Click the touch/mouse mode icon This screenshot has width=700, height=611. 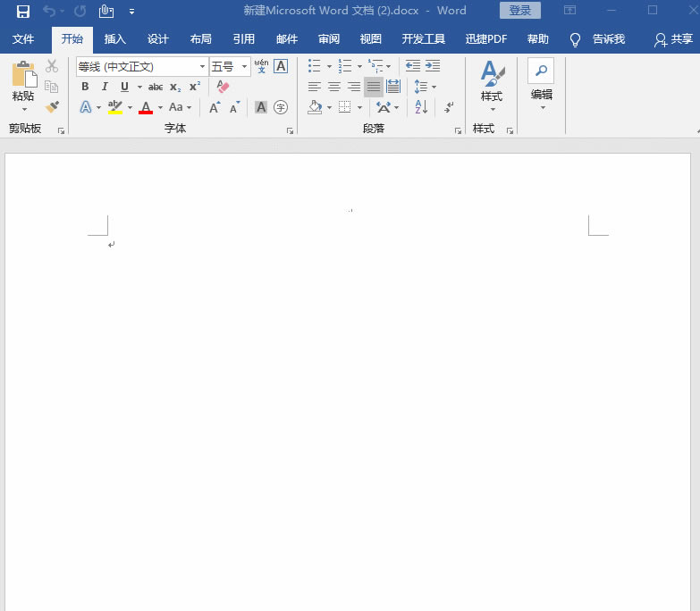[x=105, y=11]
